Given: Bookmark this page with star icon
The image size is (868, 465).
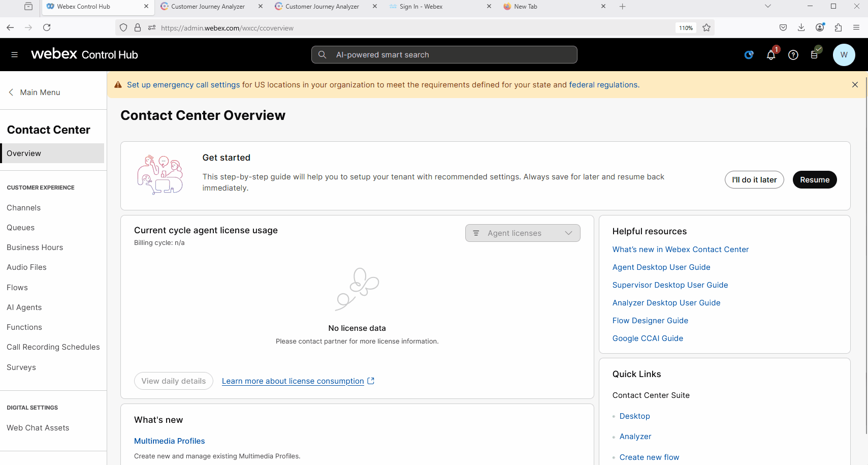Looking at the screenshot, I should 706,28.
